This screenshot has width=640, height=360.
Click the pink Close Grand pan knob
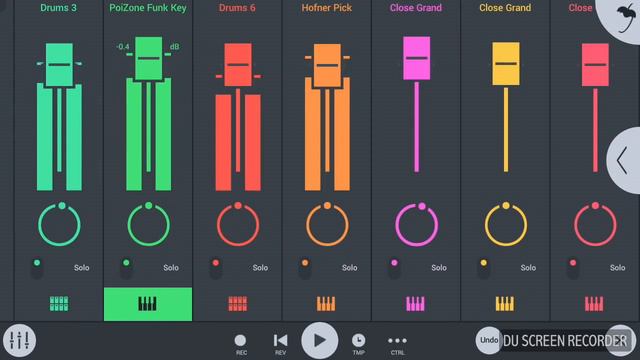[416, 224]
